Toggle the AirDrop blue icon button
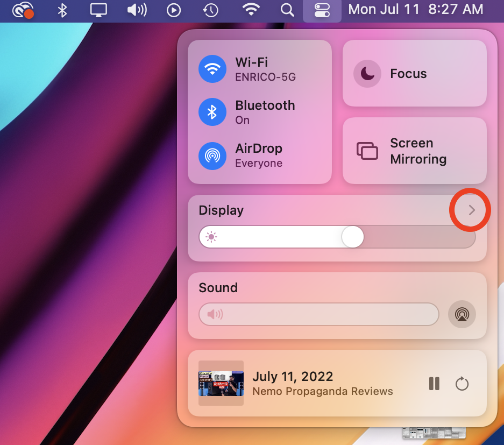Viewport: 504px width, 445px height. pos(212,156)
